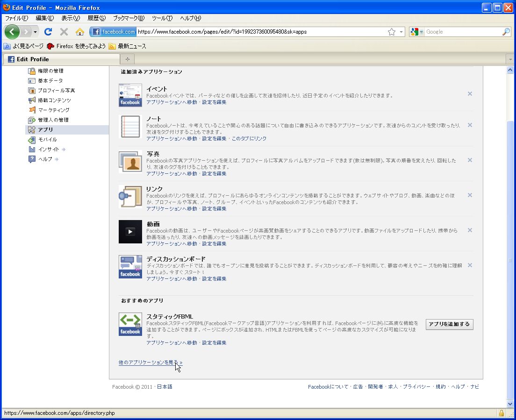Open the navigation history dropdown arrow
The image size is (516, 420).
35,32
